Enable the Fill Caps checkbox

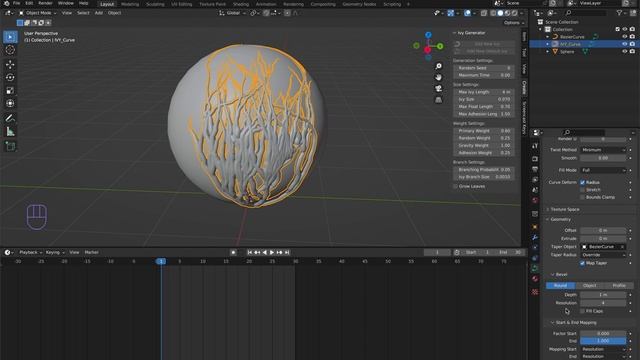point(582,311)
